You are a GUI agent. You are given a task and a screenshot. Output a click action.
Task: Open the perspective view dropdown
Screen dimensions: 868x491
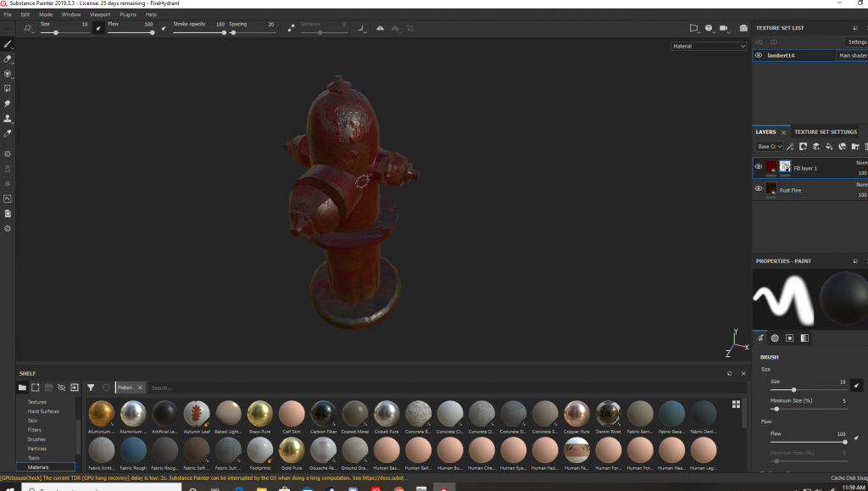click(694, 28)
